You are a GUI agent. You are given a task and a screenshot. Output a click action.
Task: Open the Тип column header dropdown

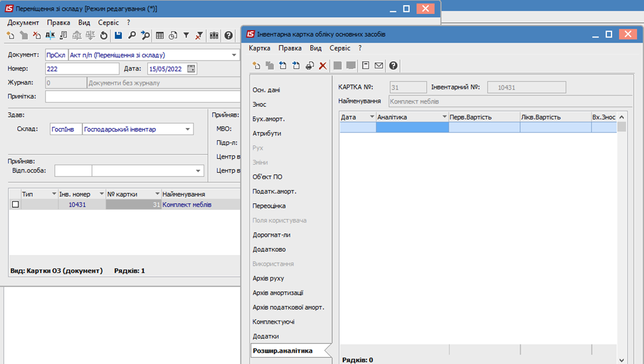click(x=54, y=194)
